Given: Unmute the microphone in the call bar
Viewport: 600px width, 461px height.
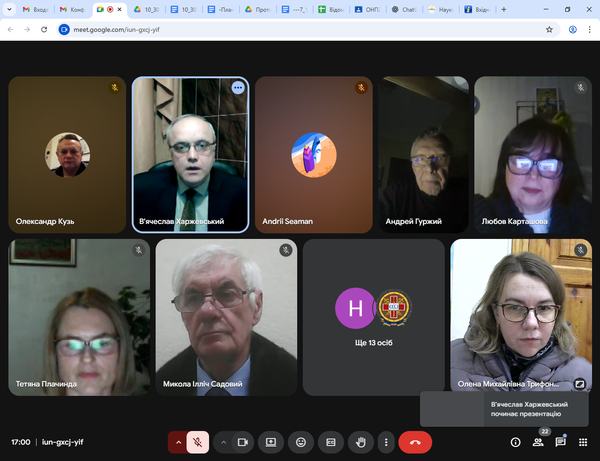Looking at the screenshot, I should [199, 441].
